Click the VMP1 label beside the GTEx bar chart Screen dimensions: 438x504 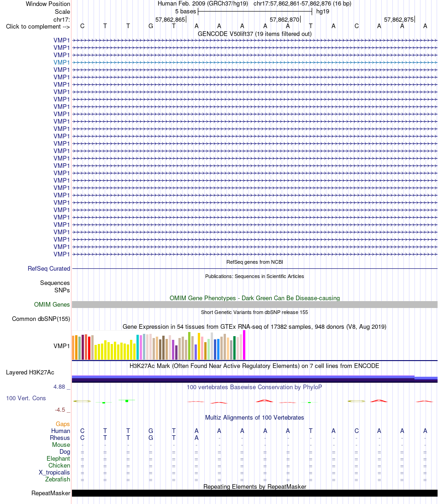(x=62, y=346)
